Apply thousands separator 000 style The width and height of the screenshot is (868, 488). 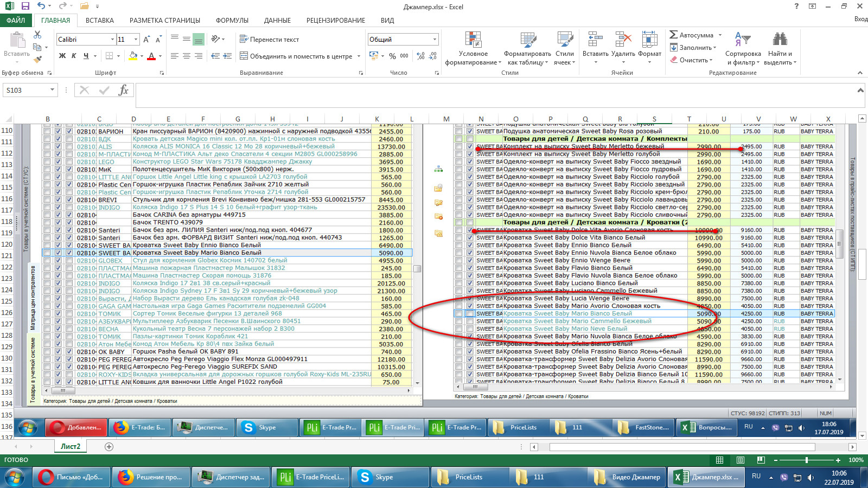pyautogui.click(x=404, y=56)
